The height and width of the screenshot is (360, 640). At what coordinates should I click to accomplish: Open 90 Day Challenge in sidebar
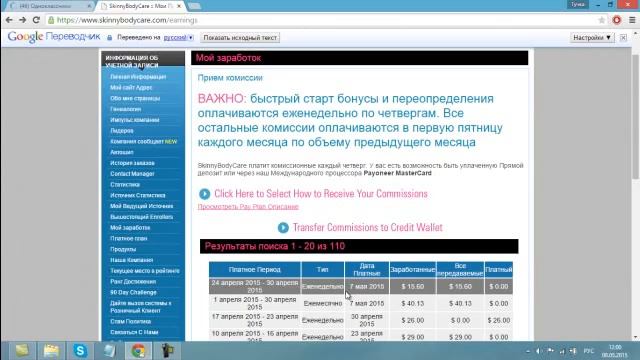tap(133, 293)
